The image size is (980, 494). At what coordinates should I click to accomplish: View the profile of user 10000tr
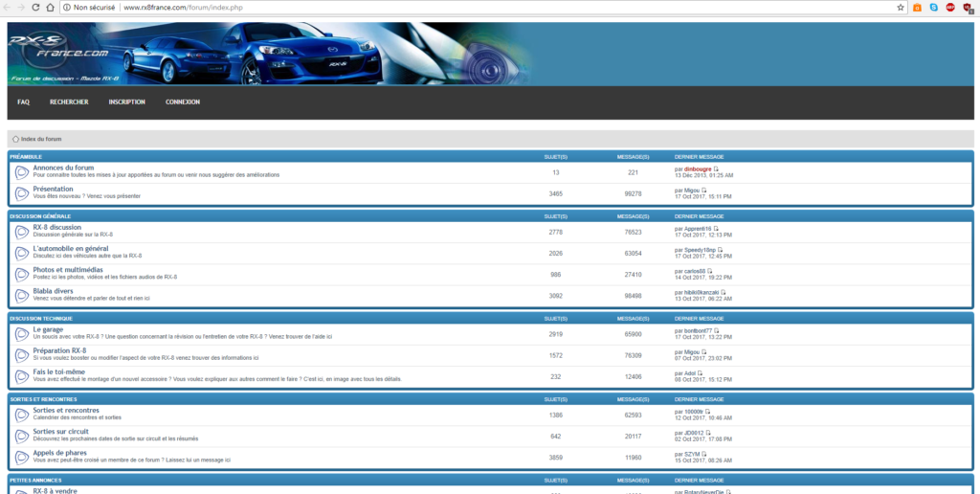(694, 412)
